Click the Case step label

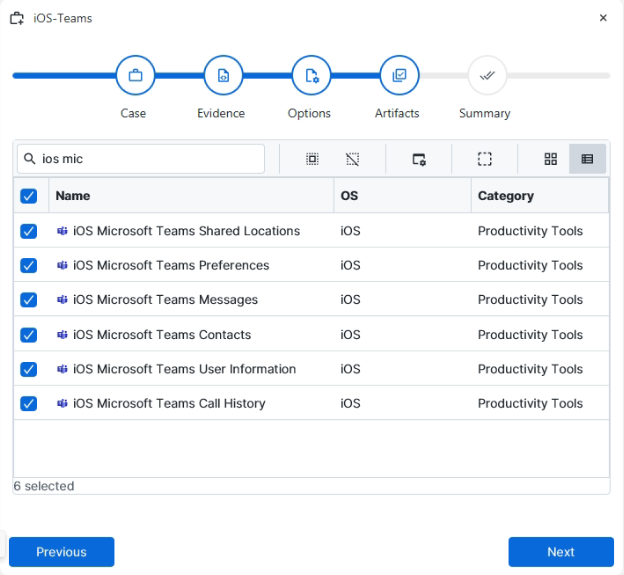pyautogui.click(x=133, y=113)
